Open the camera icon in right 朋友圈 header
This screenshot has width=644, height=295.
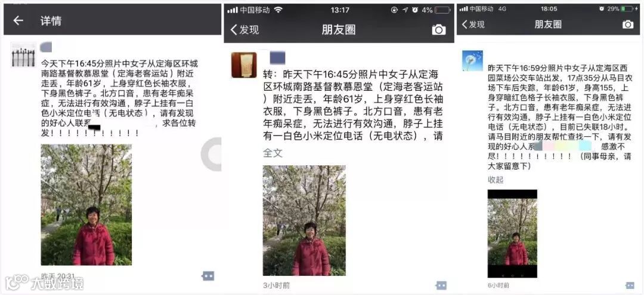[x=627, y=24]
